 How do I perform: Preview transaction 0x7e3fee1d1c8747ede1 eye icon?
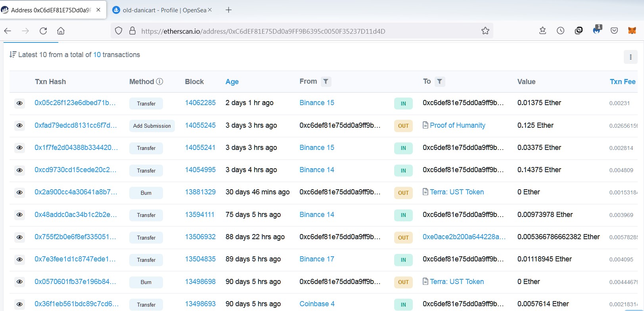point(19,259)
